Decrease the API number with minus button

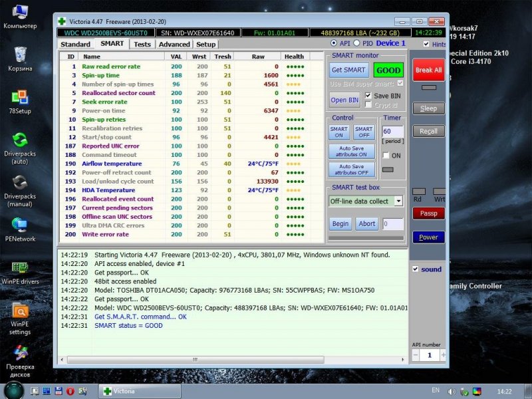point(415,356)
